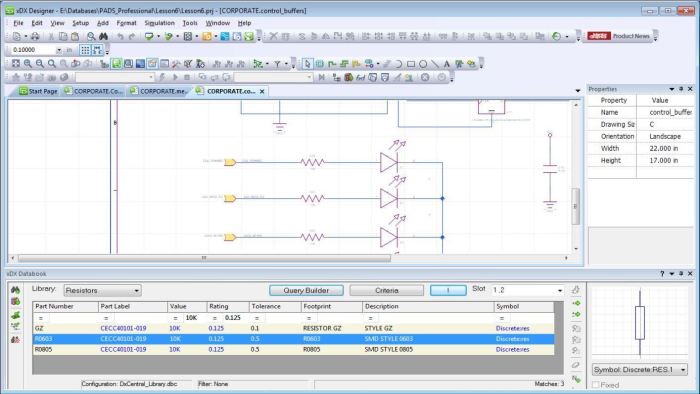Click the circled X stop icon
The height and width of the screenshot is (394, 700).
click(x=425, y=77)
